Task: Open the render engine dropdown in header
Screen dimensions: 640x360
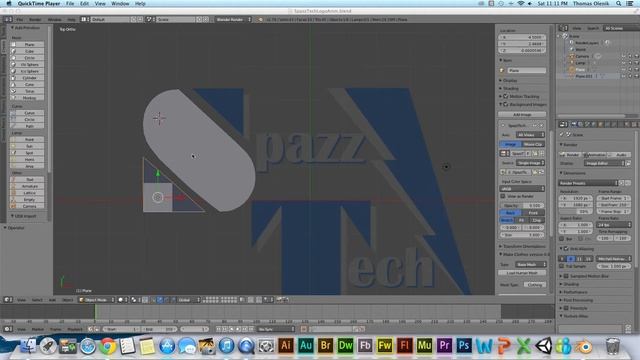Action: [233, 20]
